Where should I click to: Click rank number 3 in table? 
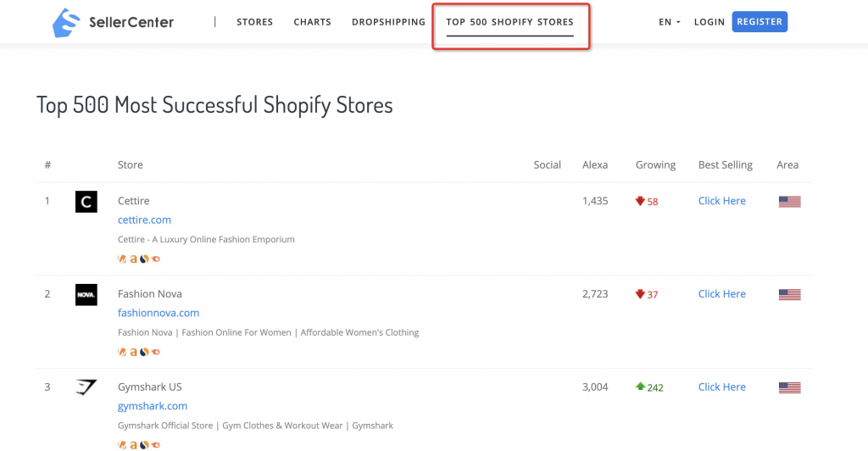coord(47,387)
